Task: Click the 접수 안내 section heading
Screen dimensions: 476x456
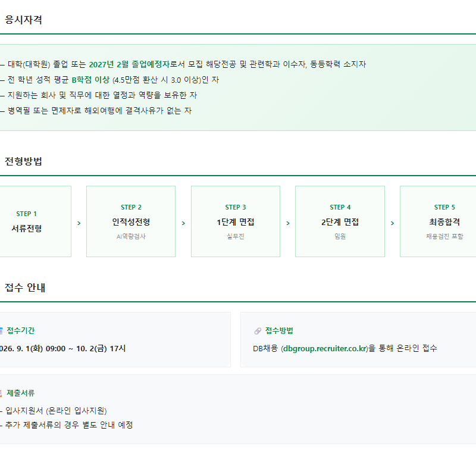Action: click(x=25, y=288)
